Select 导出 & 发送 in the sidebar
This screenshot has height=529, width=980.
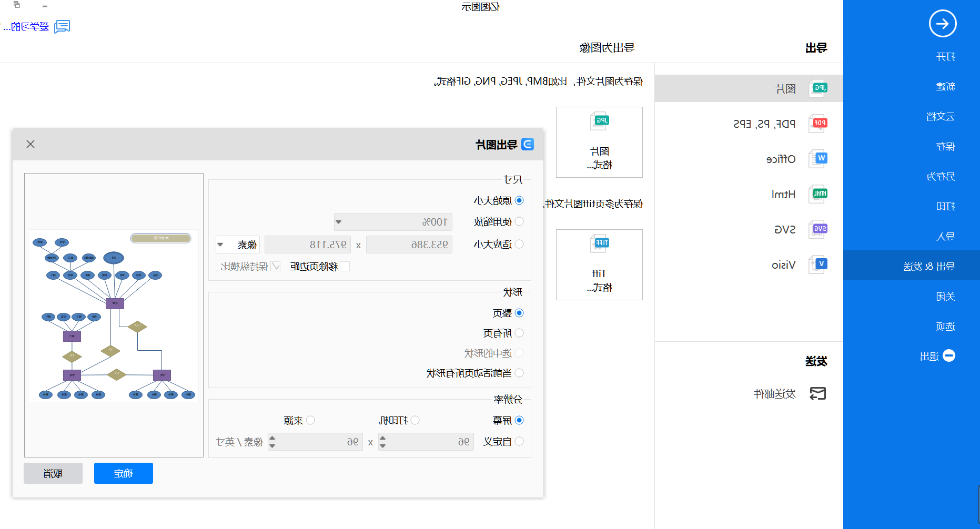tap(912, 266)
